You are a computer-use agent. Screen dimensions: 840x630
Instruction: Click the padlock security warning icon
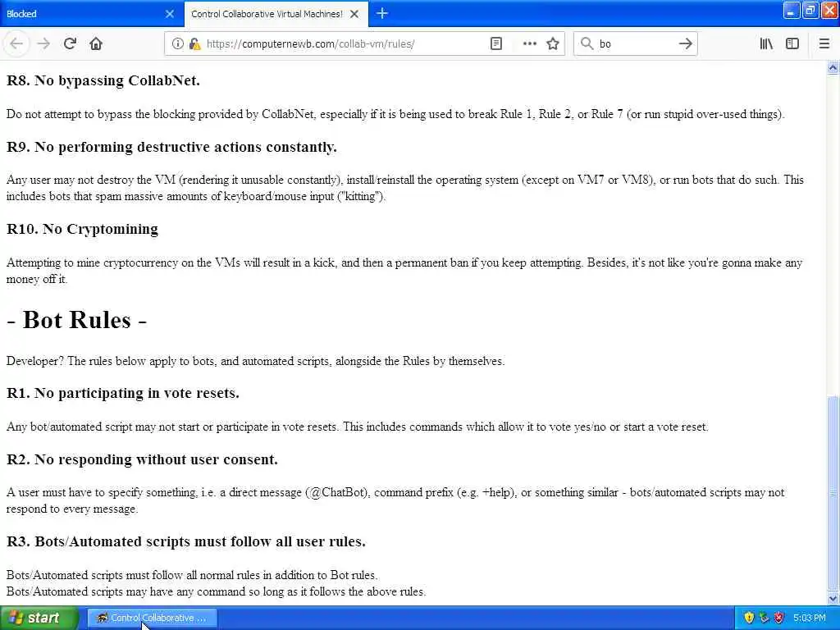[195, 44]
